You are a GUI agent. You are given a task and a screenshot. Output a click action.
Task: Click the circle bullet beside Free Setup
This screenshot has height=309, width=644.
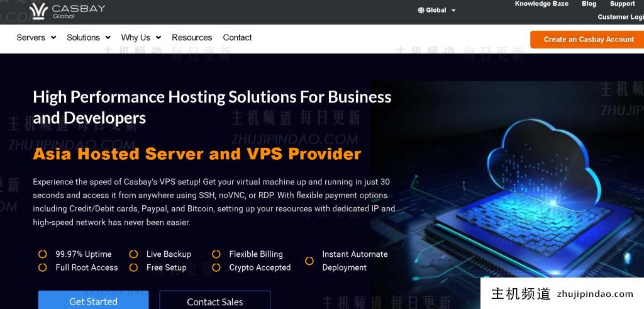click(133, 267)
